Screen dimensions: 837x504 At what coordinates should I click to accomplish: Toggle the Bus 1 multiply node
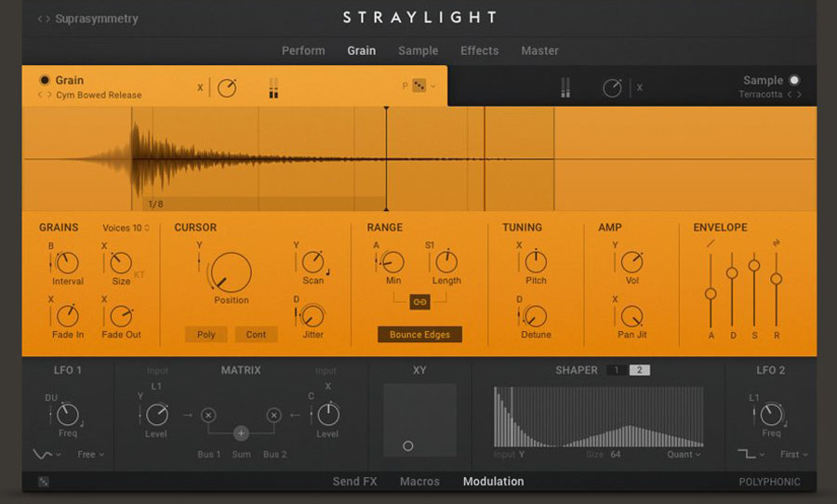click(208, 415)
